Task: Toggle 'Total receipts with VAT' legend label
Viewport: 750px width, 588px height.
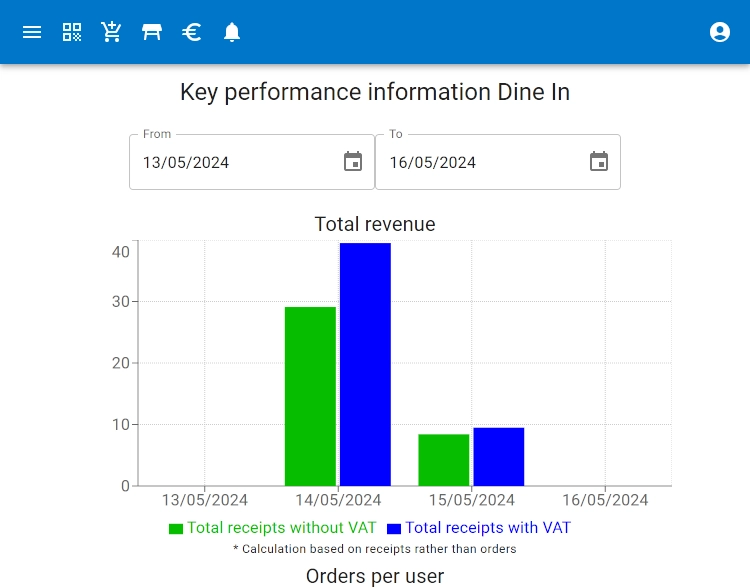Action: [x=487, y=528]
